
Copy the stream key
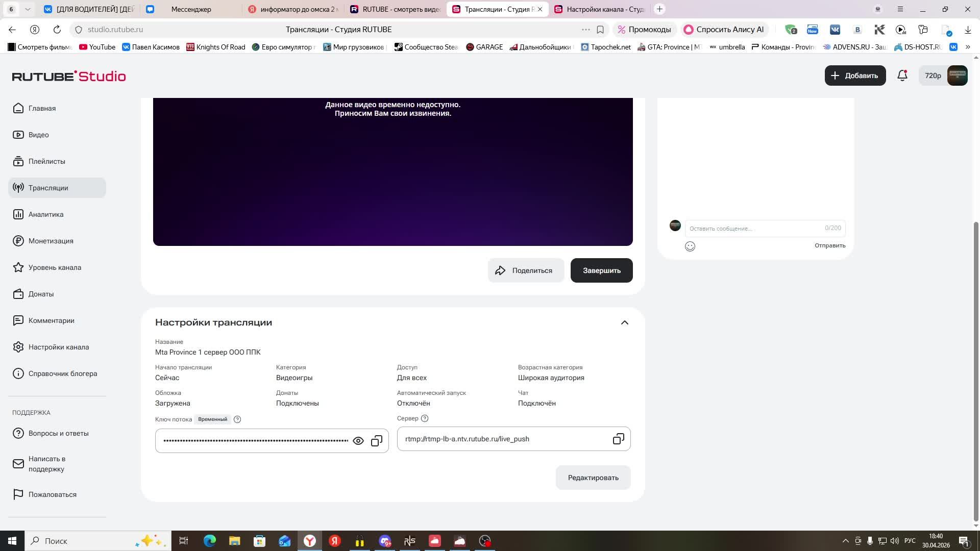tap(377, 440)
